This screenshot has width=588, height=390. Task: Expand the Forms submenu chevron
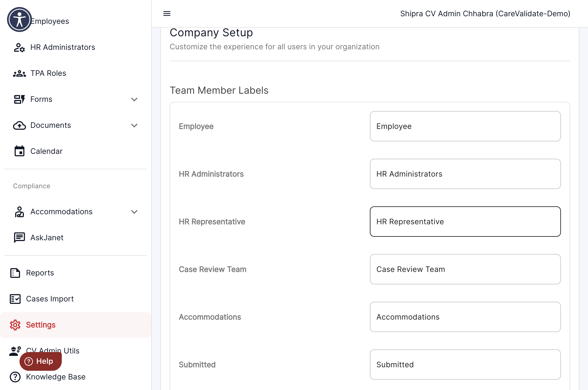134,99
